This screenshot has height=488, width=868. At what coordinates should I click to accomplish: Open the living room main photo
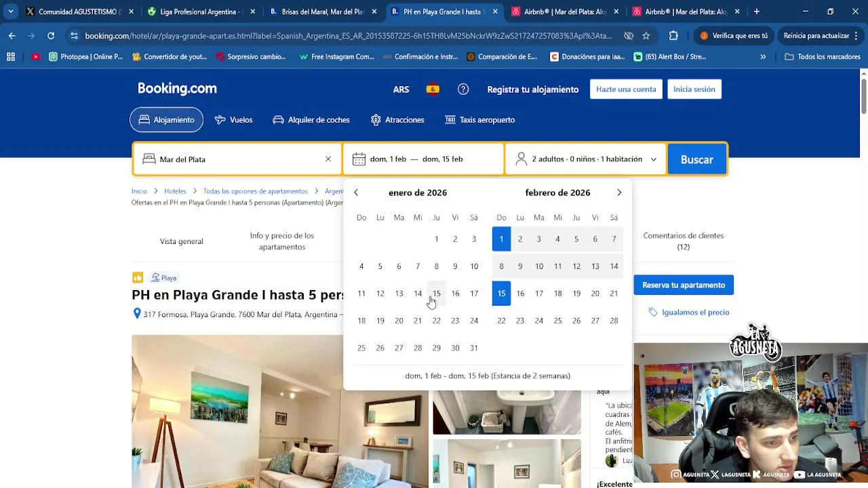tap(280, 411)
